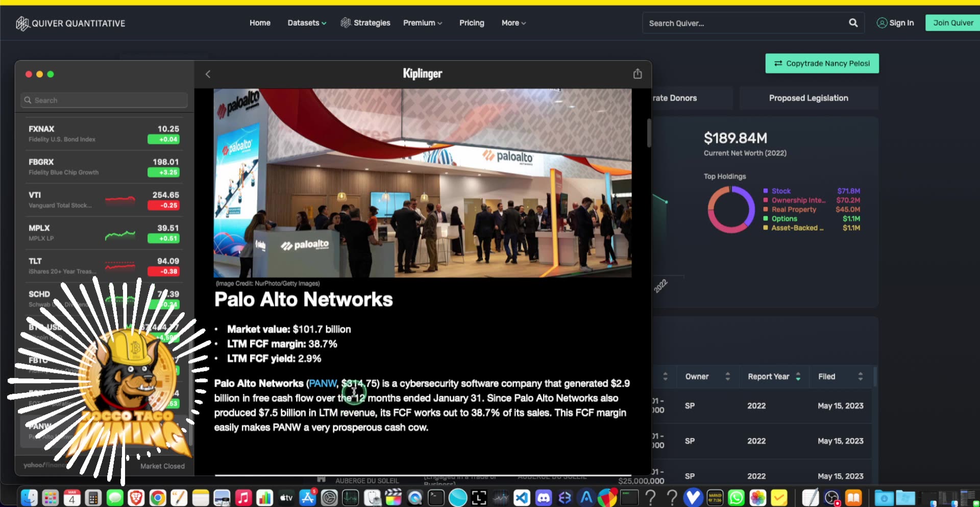This screenshot has width=980, height=507.
Task: Select the TLT iShares 20+ Year row
Action: point(104,266)
